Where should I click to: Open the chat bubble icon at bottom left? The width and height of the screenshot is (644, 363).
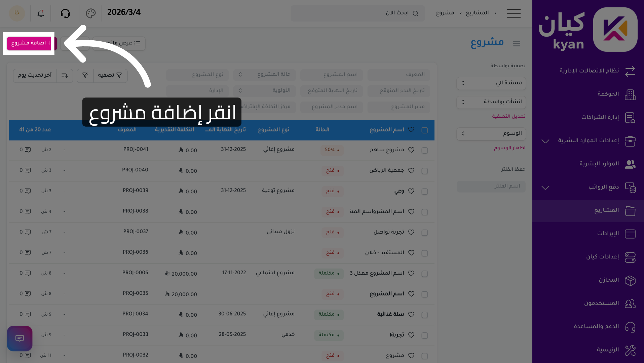click(20, 338)
